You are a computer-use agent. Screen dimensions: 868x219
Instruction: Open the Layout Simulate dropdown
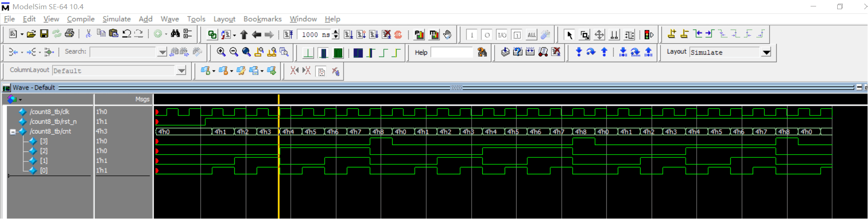766,52
